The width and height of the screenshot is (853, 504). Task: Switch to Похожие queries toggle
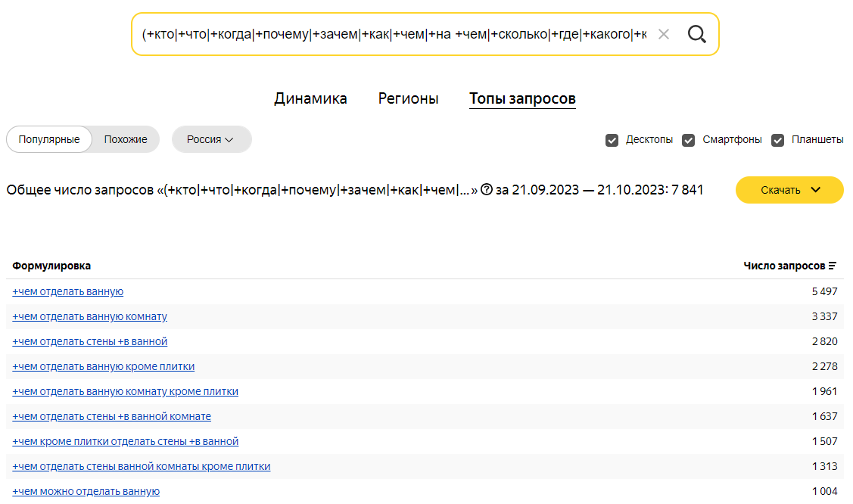[x=126, y=139]
